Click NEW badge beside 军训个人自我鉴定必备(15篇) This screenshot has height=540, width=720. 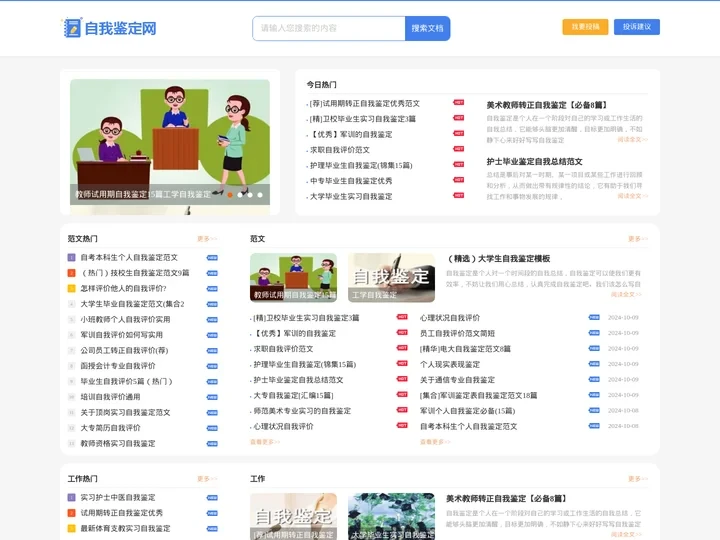click(x=594, y=410)
